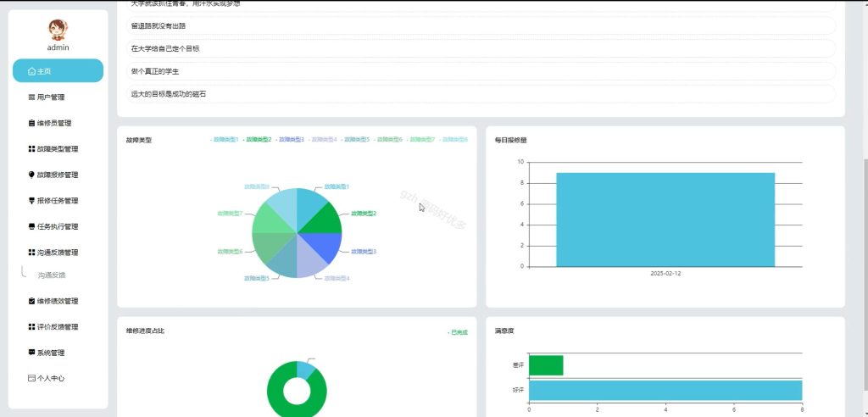The image size is (868, 417).
Task: Click the admin avatar picture
Action: pos(58,30)
